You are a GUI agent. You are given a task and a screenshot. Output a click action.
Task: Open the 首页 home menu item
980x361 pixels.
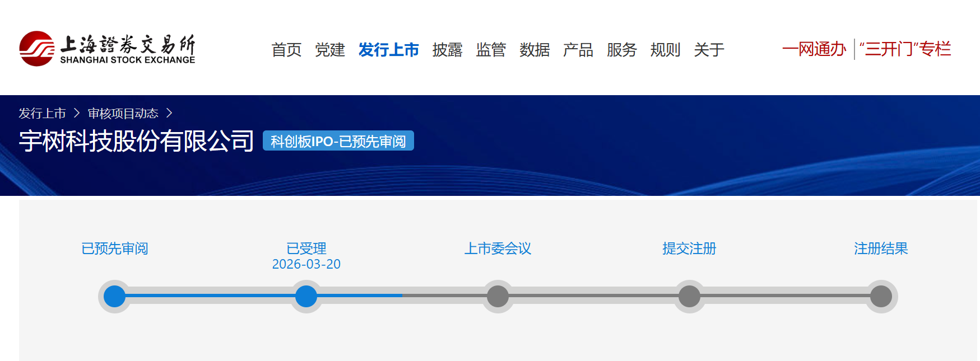coord(286,50)
